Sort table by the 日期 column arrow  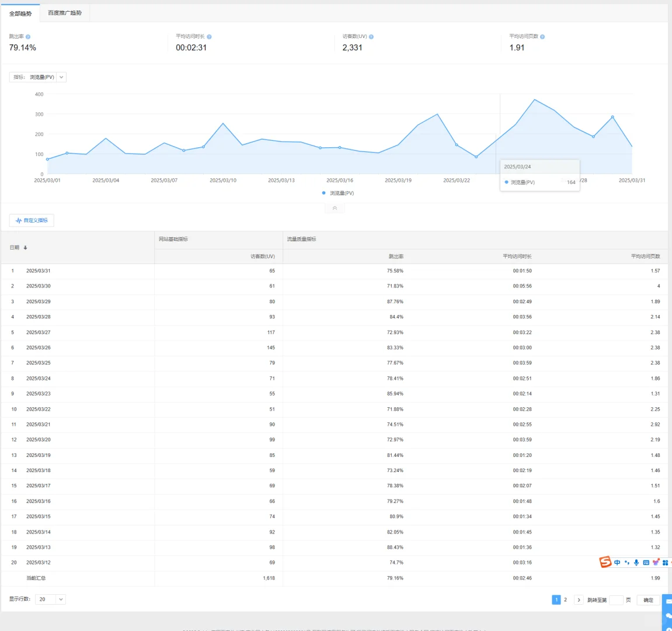click(x=25, y=248)
